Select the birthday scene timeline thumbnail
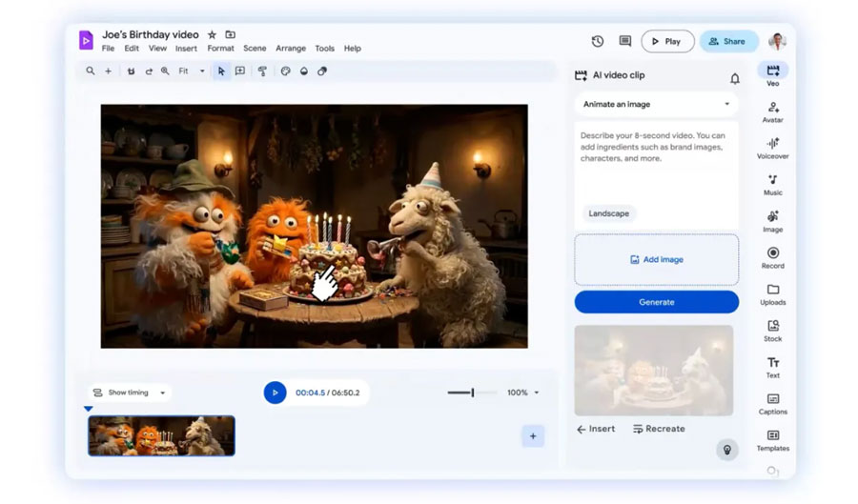Screen dimensions: 858x504 (x=161, y=435)
